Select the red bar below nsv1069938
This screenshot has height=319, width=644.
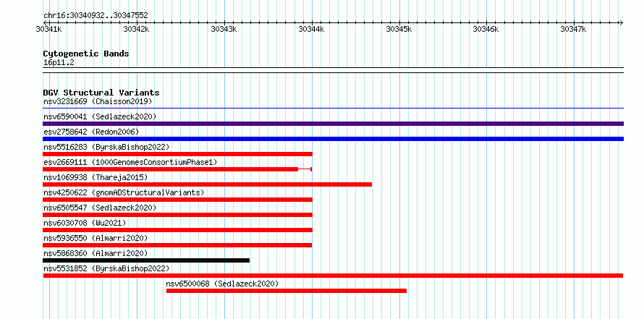click(x=208, y=184)
